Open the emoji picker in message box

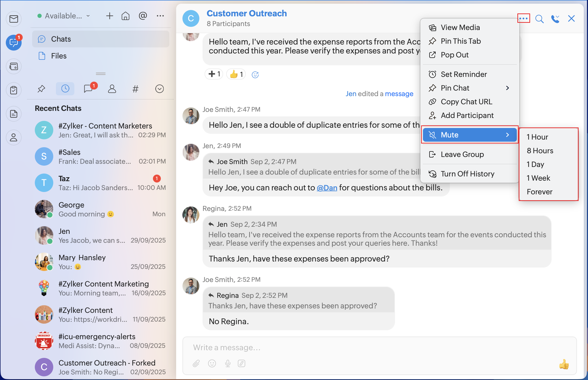coord(212,363)
